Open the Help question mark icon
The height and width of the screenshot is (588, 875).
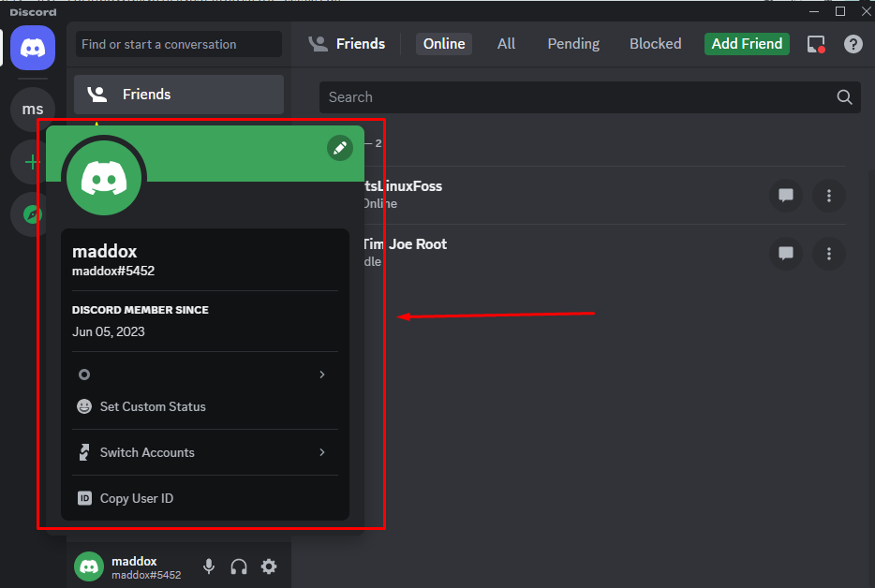pyautogui.click(x=853, y=44)
